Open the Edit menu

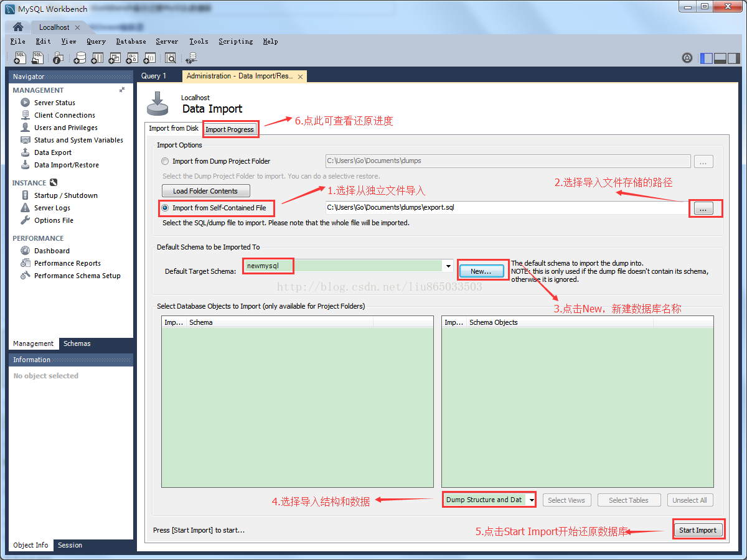44,41
